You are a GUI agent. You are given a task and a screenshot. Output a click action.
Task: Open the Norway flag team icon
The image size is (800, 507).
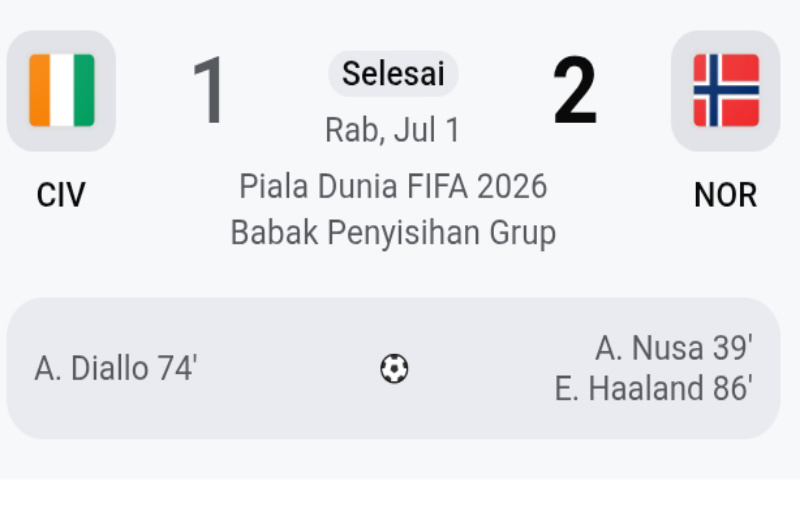tap(726, 90)
